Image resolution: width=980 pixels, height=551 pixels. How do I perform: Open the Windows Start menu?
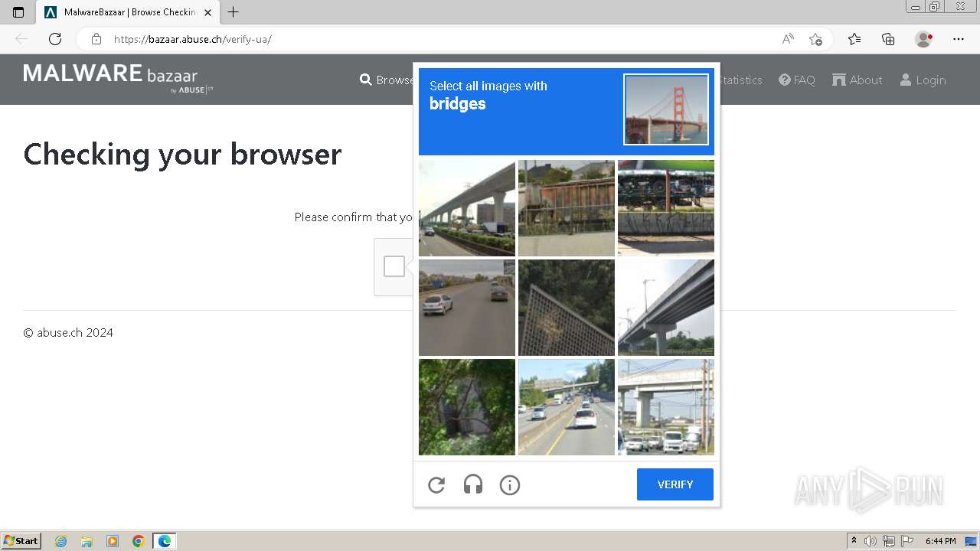[x=21, y=541]
